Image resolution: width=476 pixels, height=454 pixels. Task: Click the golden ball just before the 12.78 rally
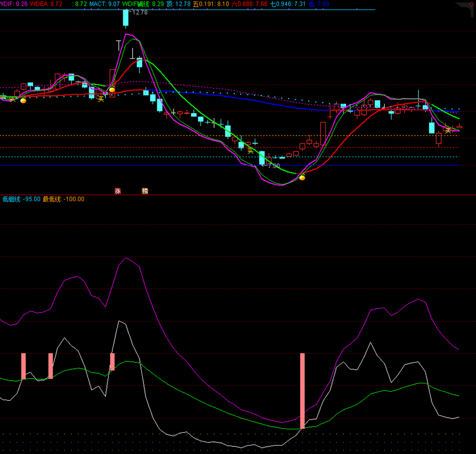tap(112, 90)
